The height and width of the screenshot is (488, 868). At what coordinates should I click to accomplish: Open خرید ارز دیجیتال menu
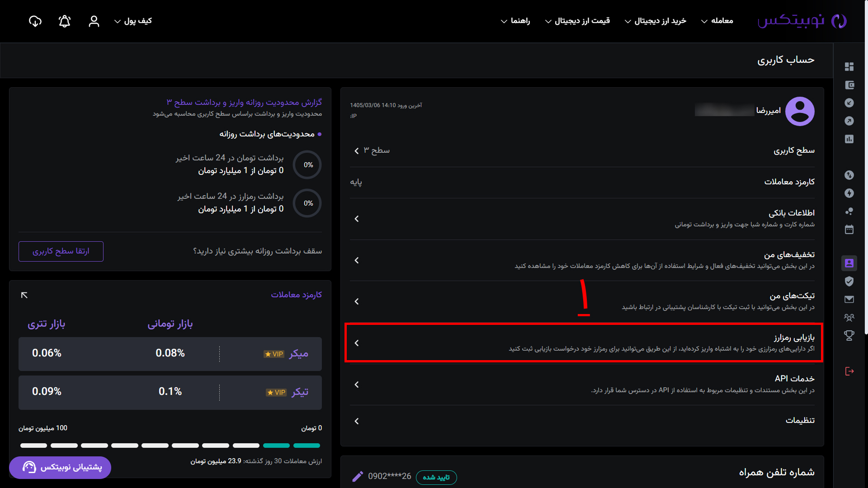click(x=656, y=21)
